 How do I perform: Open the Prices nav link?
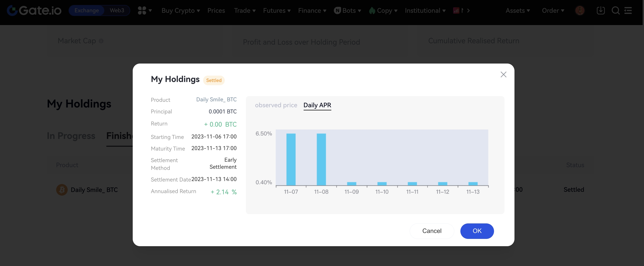coord(216,10)
